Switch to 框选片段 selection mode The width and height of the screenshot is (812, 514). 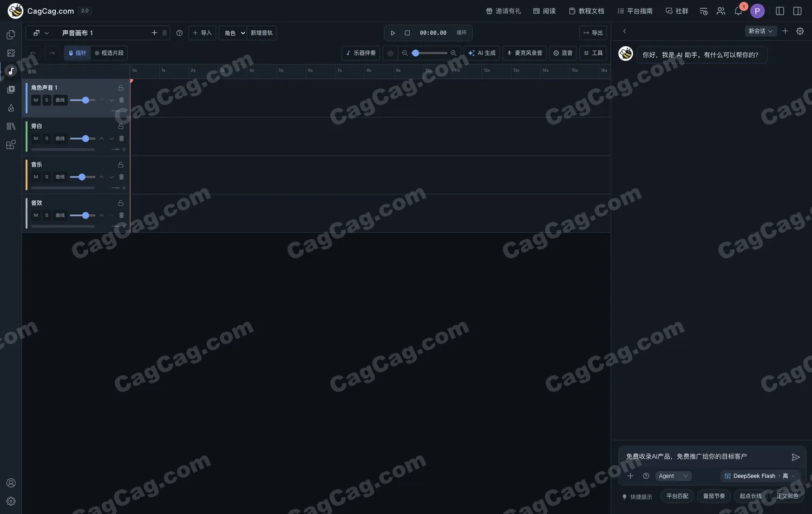tap(109, 53)
